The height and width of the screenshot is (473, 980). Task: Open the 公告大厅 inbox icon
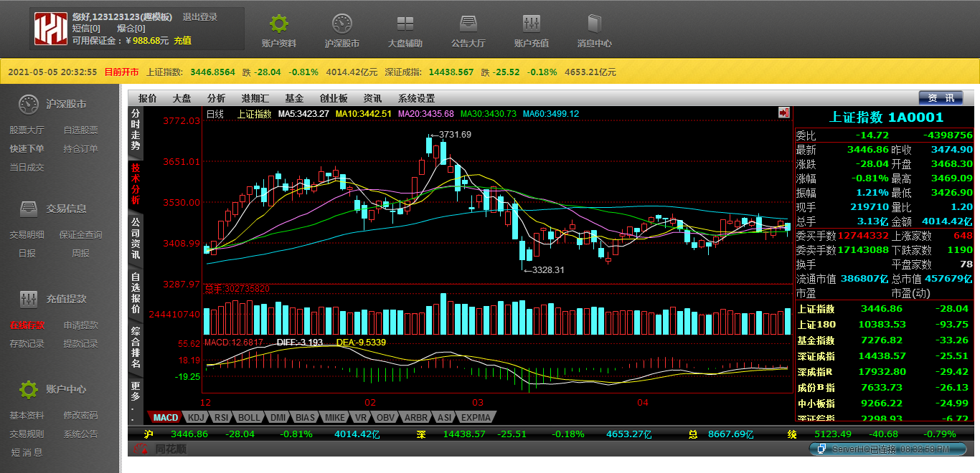(468, 24)
